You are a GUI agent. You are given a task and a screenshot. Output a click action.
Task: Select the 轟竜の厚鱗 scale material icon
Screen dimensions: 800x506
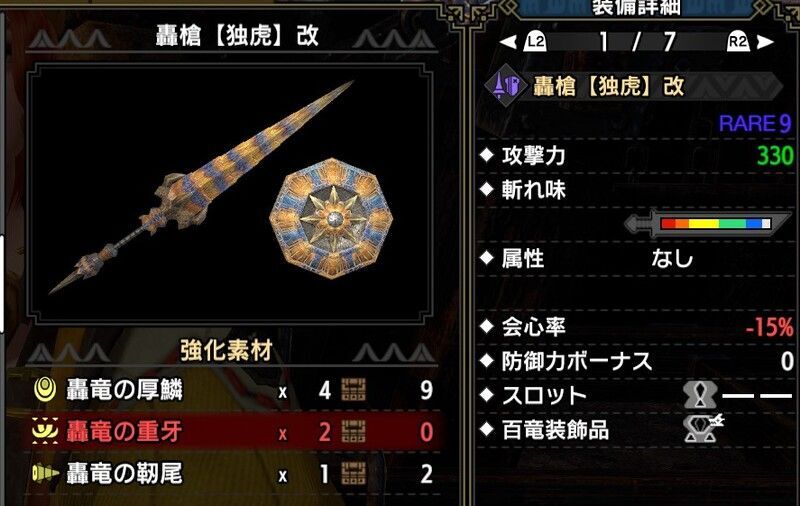click(x=45, y=390)
